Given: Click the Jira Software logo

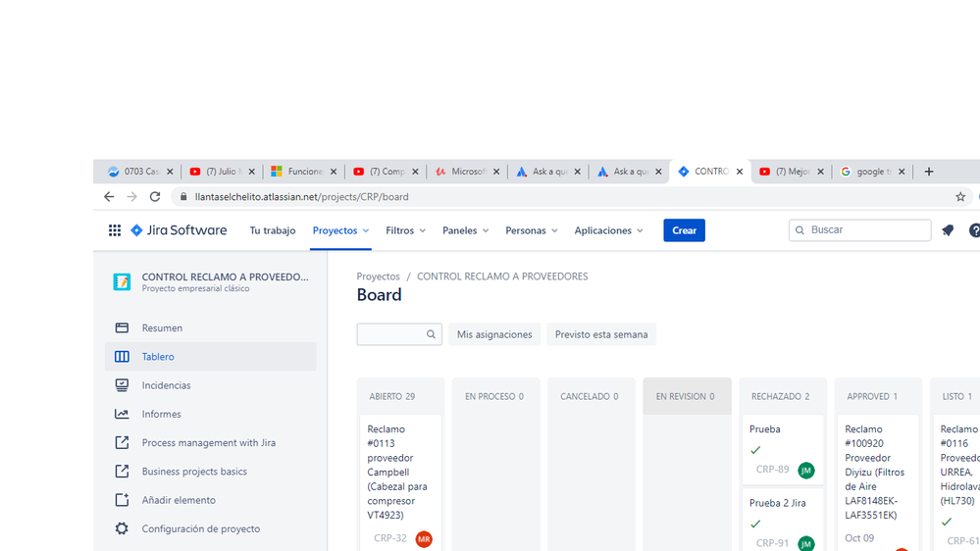Looking at the screenshot, I should (179, 230).
